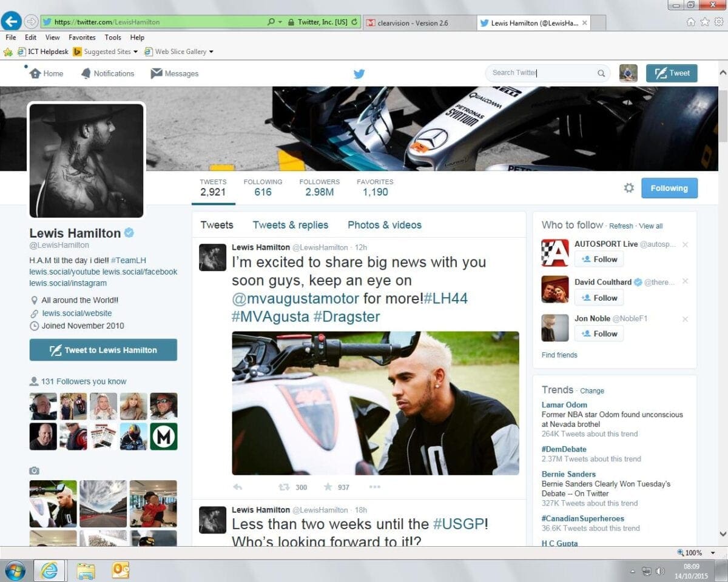
Task: Add page to favorites bar star icon
Action: 8,52
